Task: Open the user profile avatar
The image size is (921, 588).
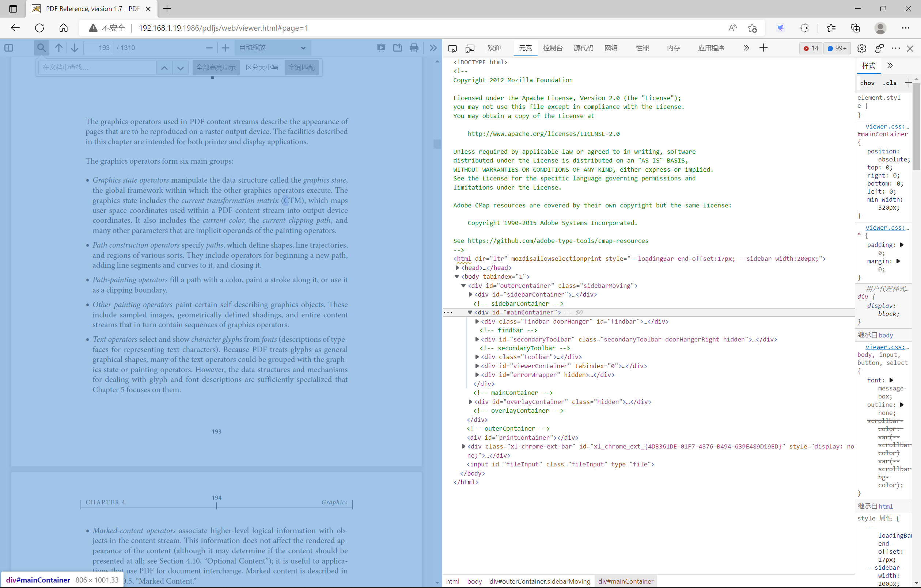Action: pyautogui.click(x=880, y=28)
